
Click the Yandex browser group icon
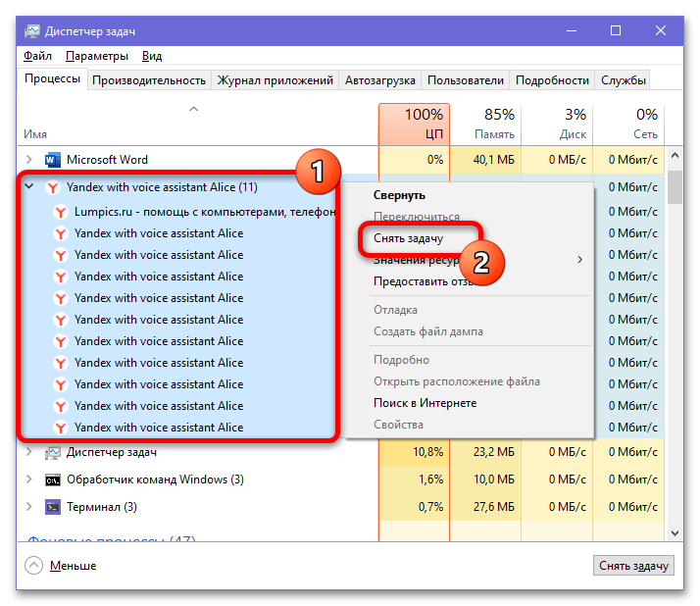(53, 187)
